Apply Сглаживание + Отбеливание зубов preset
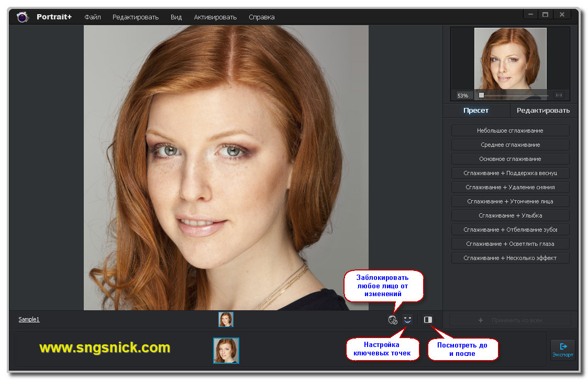The image size is (588, 380). click(510, 230)
